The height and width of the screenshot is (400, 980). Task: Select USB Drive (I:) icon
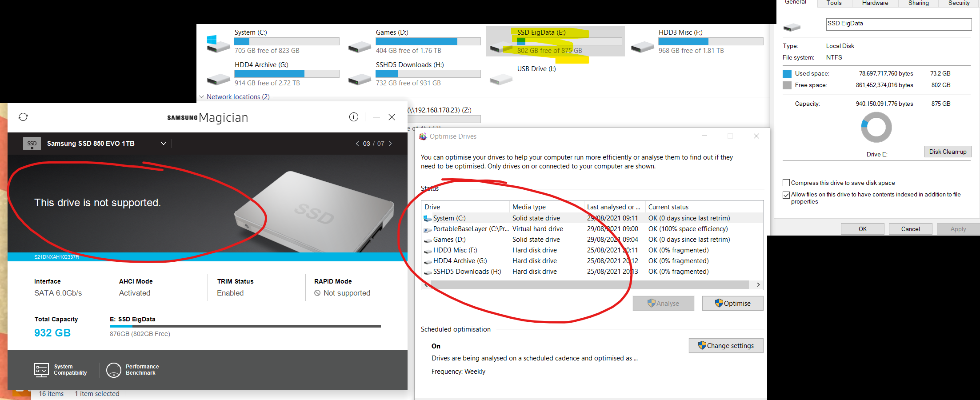point(501,79)
